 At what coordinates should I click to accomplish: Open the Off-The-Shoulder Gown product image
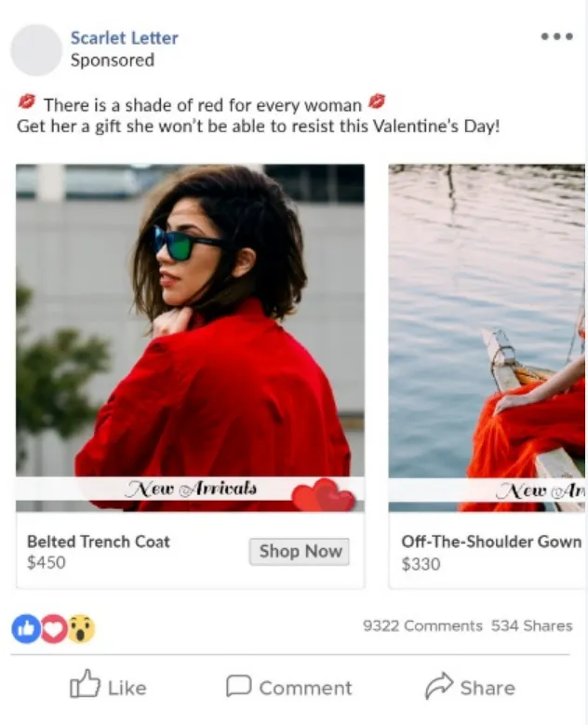[487, 338]
